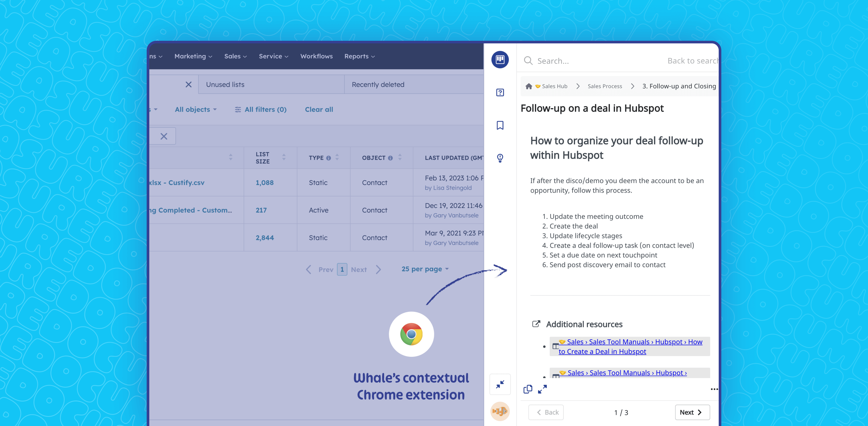
Task: Close the tab with the X beside Unused lists
Action: coord(188,85)
